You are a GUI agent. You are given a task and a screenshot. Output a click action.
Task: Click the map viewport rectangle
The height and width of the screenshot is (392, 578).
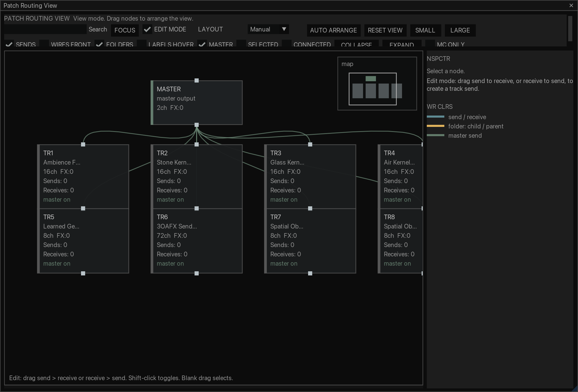(x=373, y=89)
